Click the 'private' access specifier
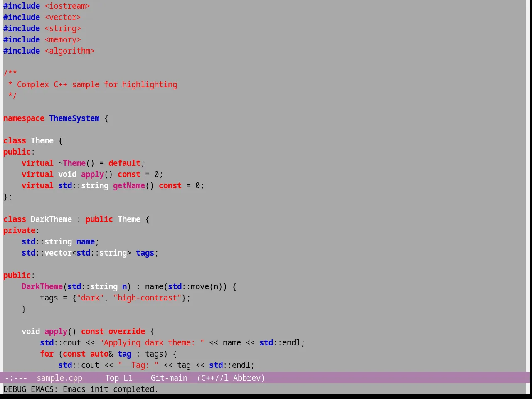 coord(19,231)
